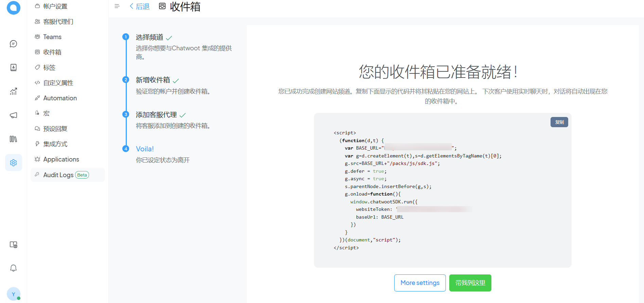
Task: Open the Reports chart icon
Action: (x=13, y=91)
